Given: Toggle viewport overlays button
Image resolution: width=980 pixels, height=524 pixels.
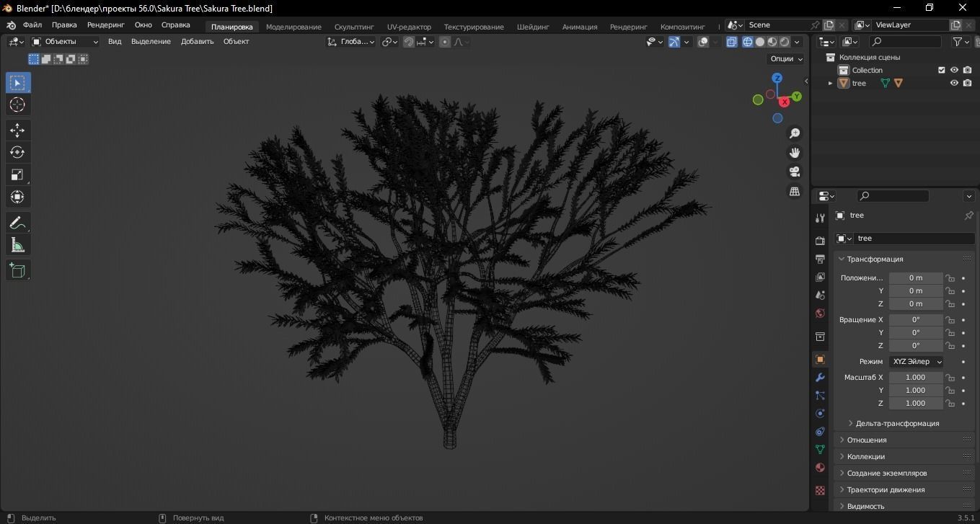Looking at the screenshot, I should (703, 42).
